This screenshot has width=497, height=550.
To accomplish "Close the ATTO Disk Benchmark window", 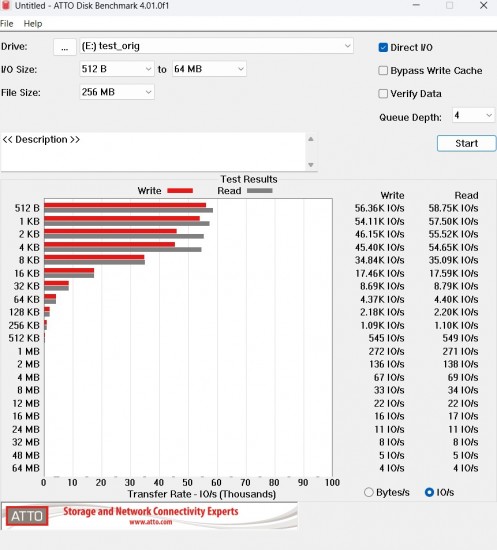I will click(x=484, y=5).
